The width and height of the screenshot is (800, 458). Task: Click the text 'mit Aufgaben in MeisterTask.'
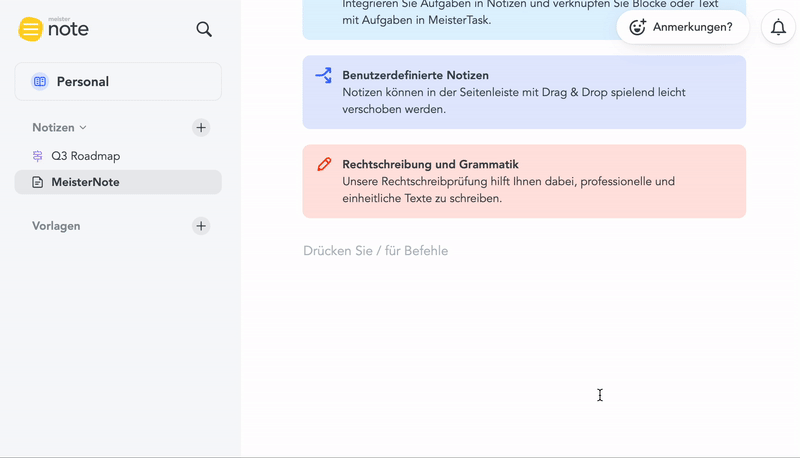[x=417, y=20]
